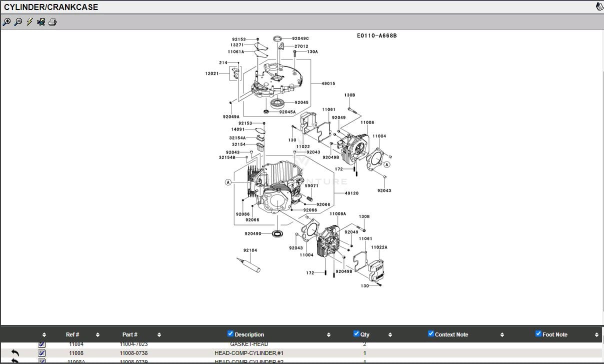Click sort arrows just left of Ref #
Image resolution: width=604 pixels, height=364 pixels.
coord(44,334)
